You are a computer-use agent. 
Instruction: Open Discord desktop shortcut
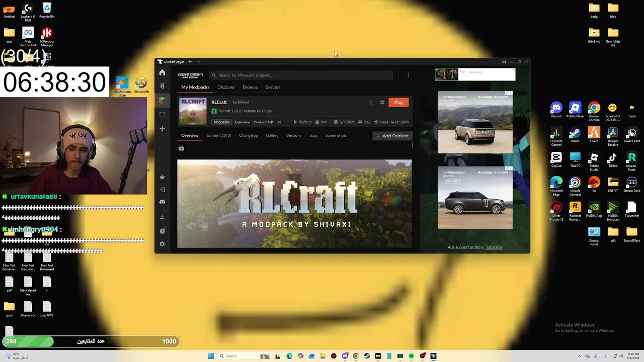tap(556, 111)
